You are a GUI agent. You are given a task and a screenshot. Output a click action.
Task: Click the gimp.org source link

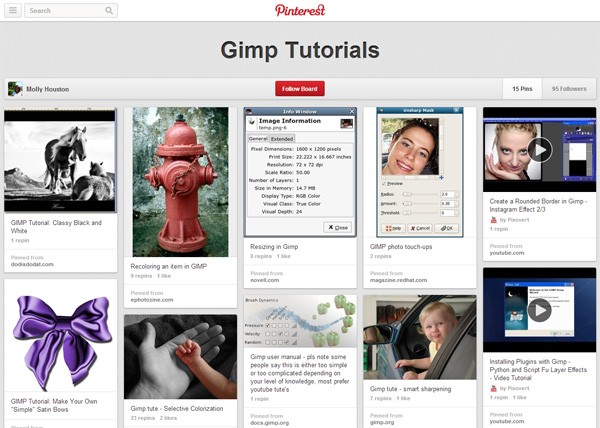[382, 423]
